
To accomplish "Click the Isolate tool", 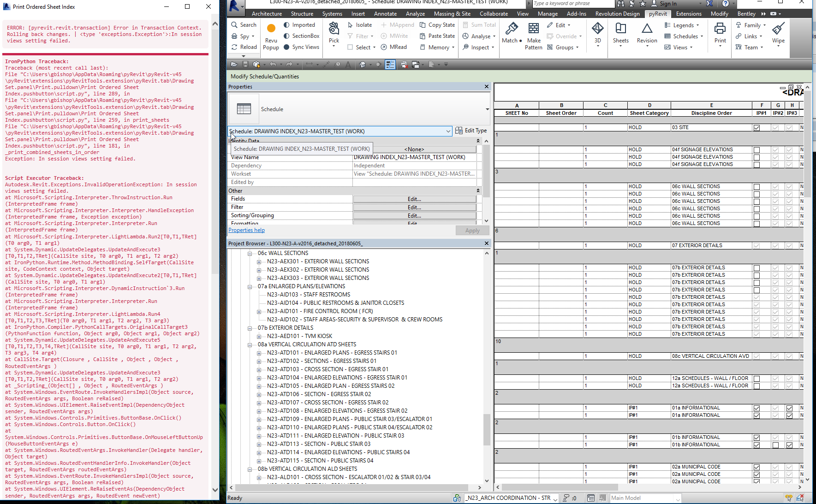I will (x=359, y=25).
